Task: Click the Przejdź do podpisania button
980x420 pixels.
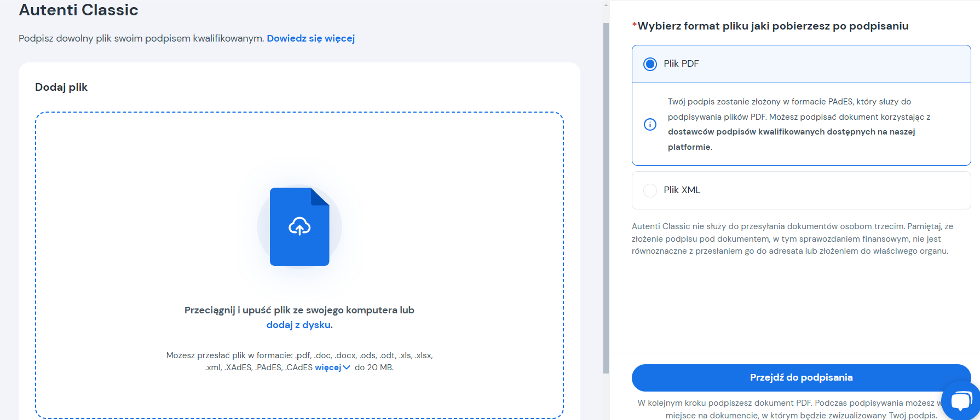Action: [x=801, y=377]
